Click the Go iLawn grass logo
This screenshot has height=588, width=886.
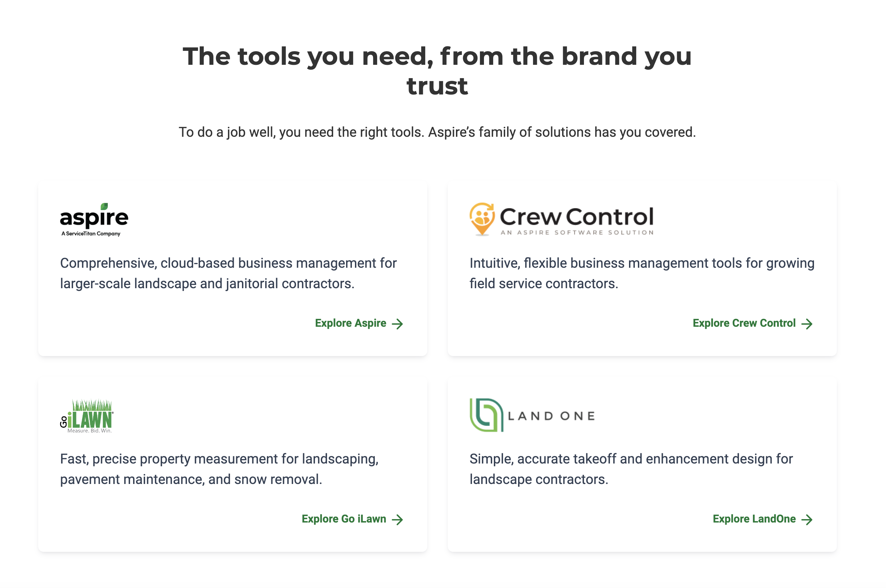coord(87,416)
